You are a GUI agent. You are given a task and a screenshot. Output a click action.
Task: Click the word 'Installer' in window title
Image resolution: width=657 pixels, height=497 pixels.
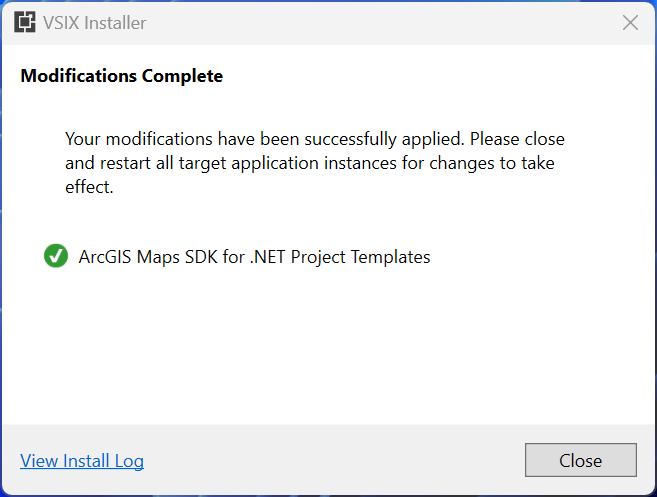tap(115, 23)
